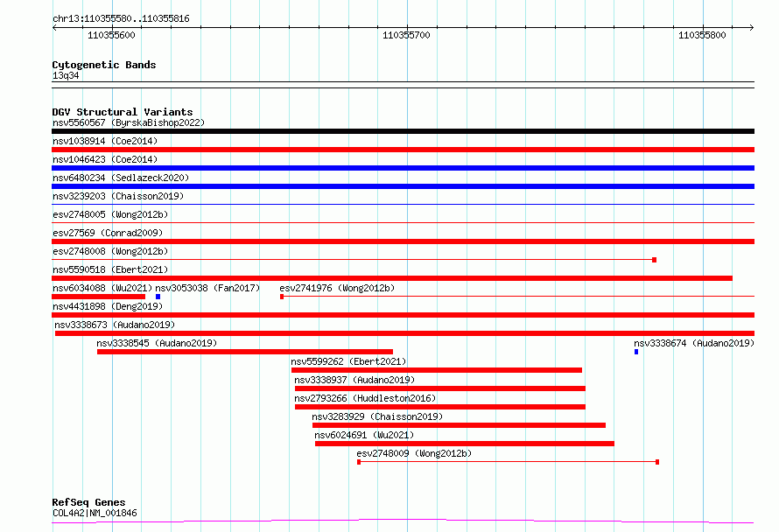Image resolution: width=779 pixels, height=532 pixels.
Task: Click the short red nsv6034088 bar
Action: click(x=98, y=297)
